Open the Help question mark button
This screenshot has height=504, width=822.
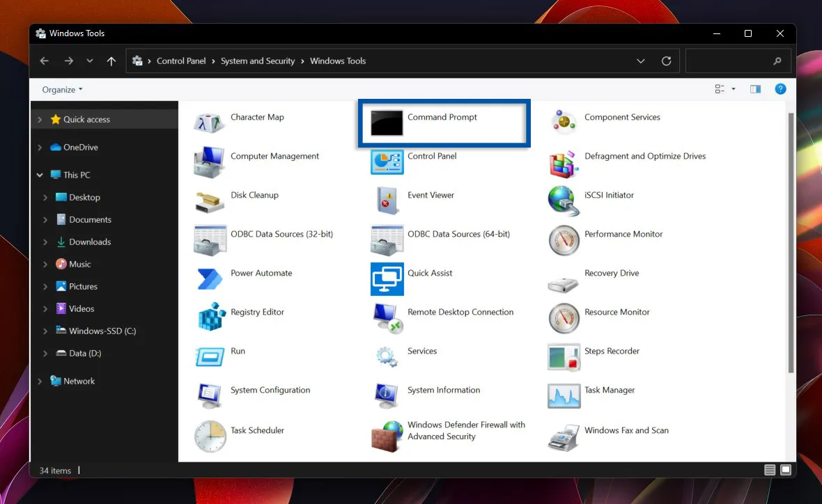tap(780, 88)
